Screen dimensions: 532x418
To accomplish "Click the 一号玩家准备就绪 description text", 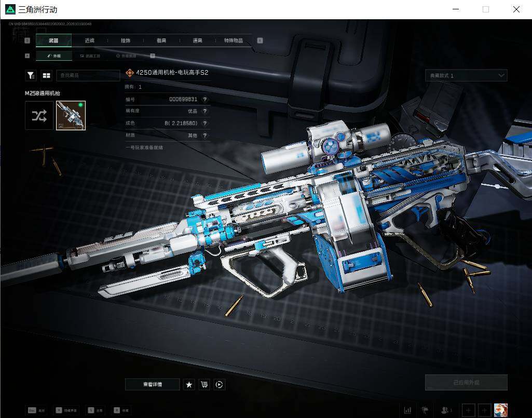I will tap(144, 147).
